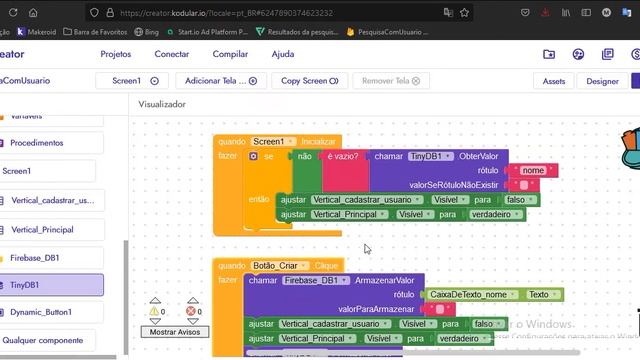This screenshot has height=360, width=640.
Task: Click the yellow warning triangle counter icon
Action: [x=154, y=311]
